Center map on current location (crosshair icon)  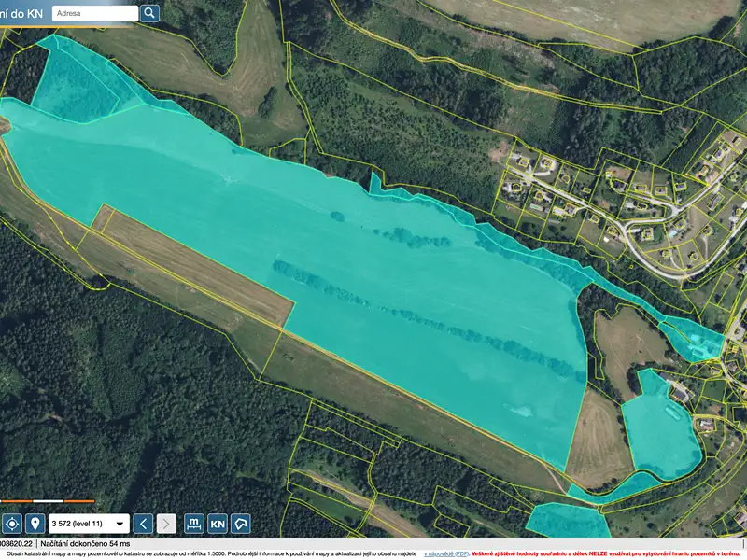click(12, 524)
